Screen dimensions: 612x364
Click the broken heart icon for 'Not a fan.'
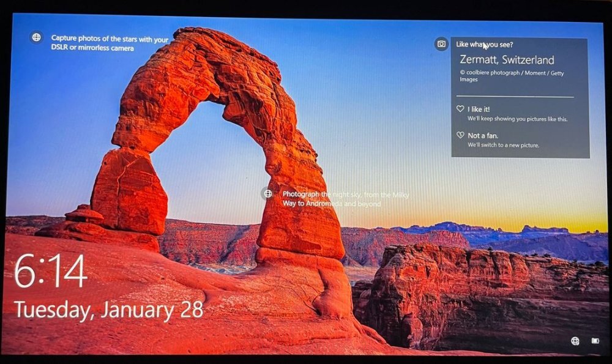(461, 135)
